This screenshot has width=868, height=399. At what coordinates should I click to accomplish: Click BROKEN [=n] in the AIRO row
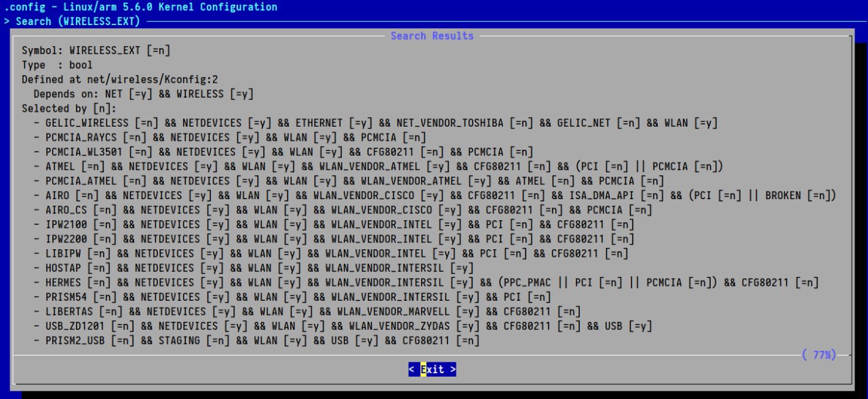coord(798,195)
